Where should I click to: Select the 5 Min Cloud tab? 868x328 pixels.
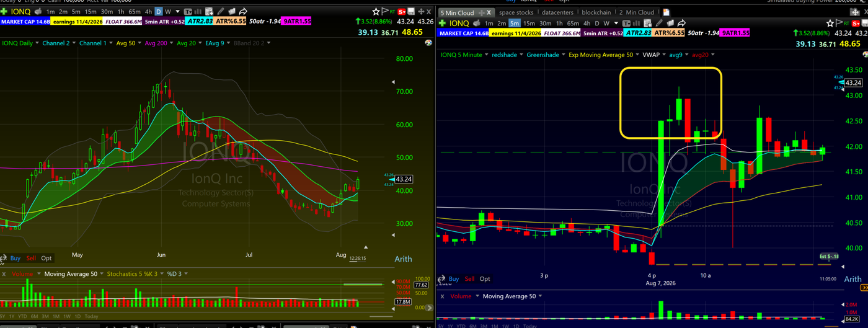point(457,12)
